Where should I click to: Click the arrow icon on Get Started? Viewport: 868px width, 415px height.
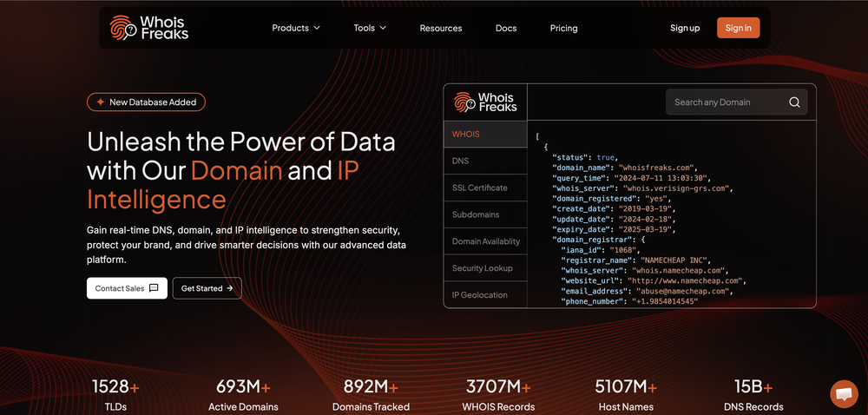coord(230,288)
